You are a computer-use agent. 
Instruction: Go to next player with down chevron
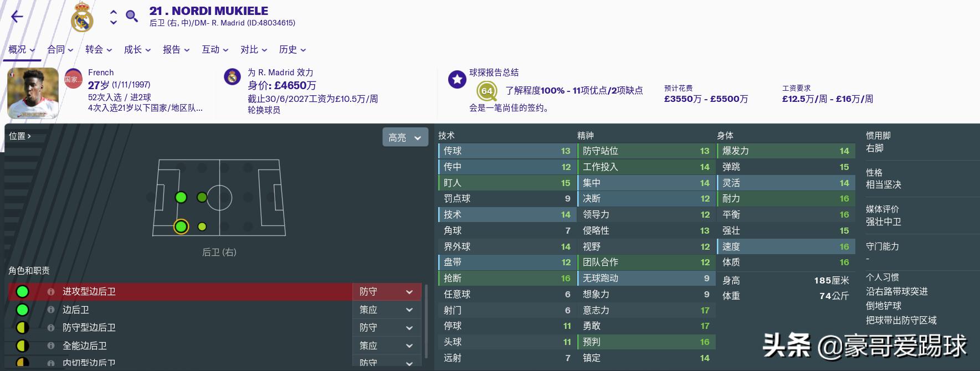point(114,23)
